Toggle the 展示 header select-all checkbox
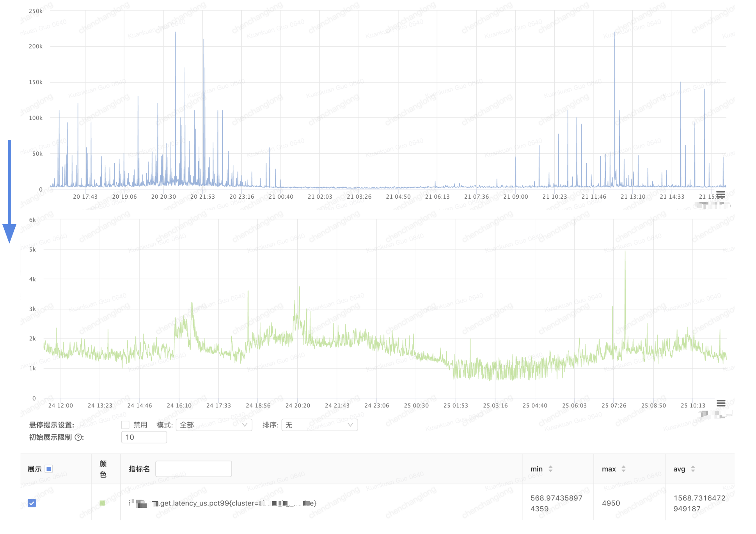This screenshot has width=756, height=534. point(49,469)
